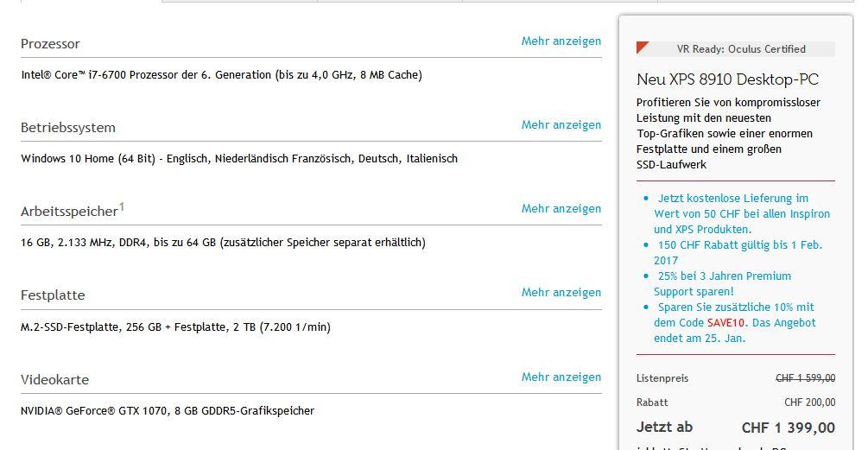Click the crossed-out Listenpreis CHF 1 599,00
The image size is (868, 450).
805,377
